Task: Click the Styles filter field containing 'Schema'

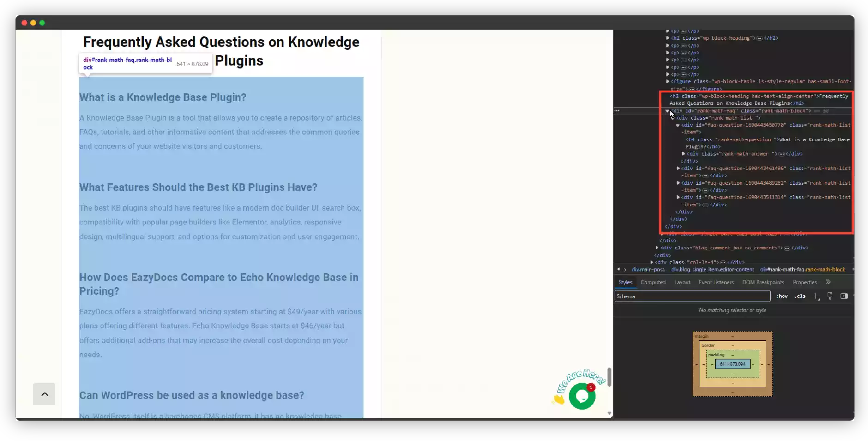Action: pyautogui.click(x=692, y=296)
